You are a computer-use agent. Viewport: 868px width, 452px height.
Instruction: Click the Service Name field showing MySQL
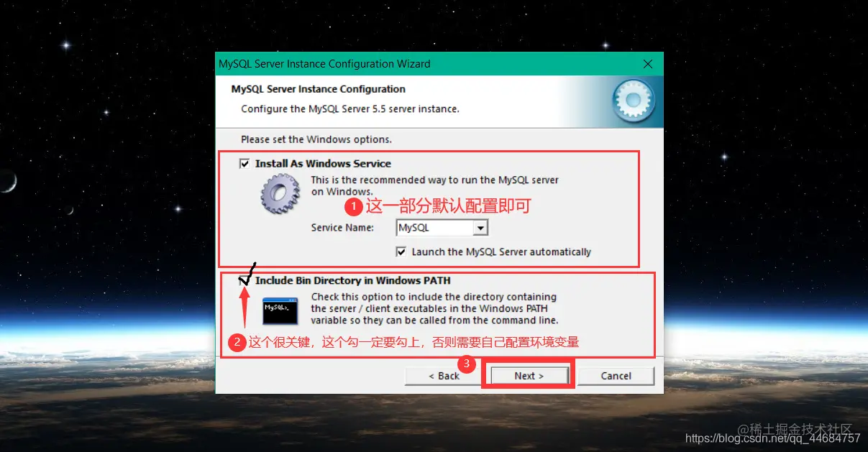click(442, 228)
